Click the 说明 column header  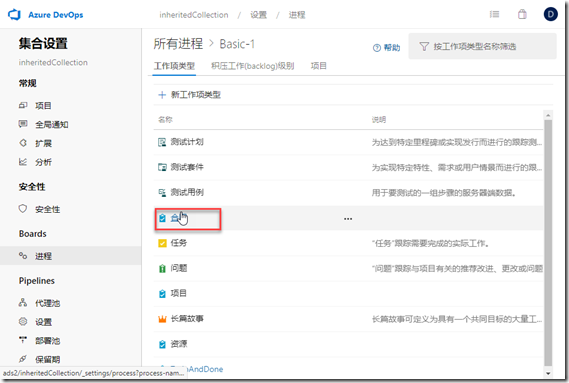379,120
